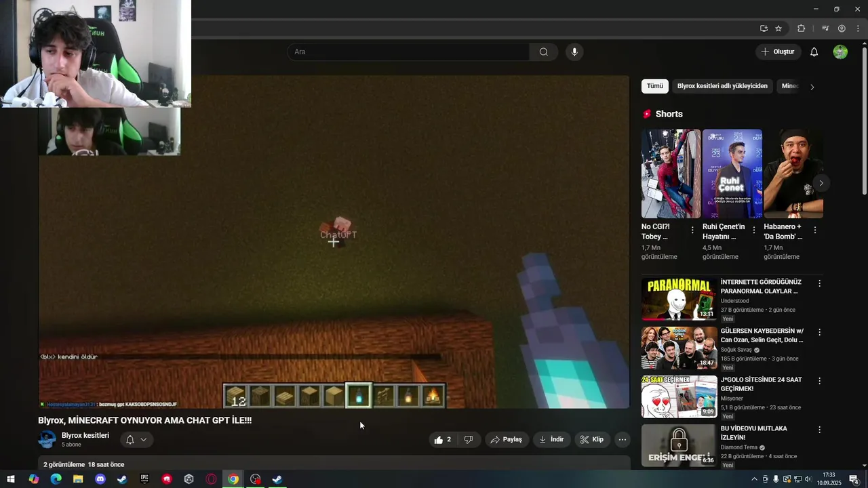868x488 pixels.
Task: Open the YouTube account avatar menu
Action: pos(840,52)
